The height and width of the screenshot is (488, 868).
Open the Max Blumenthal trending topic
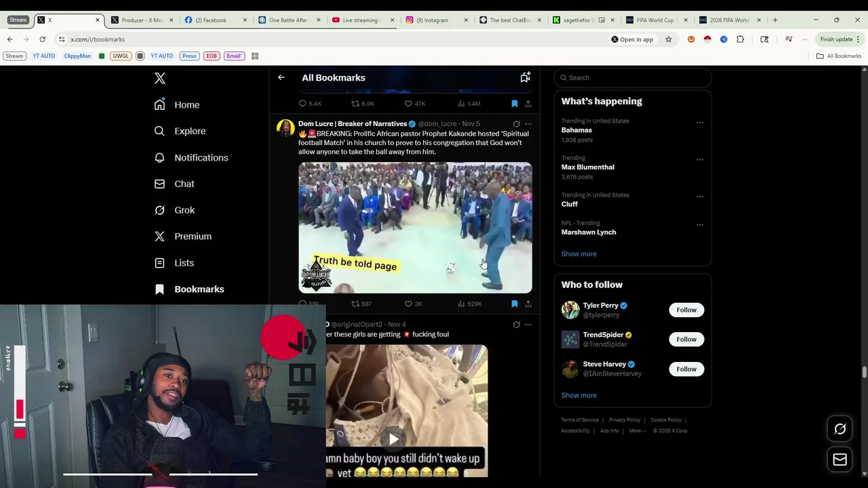(588, 167)
